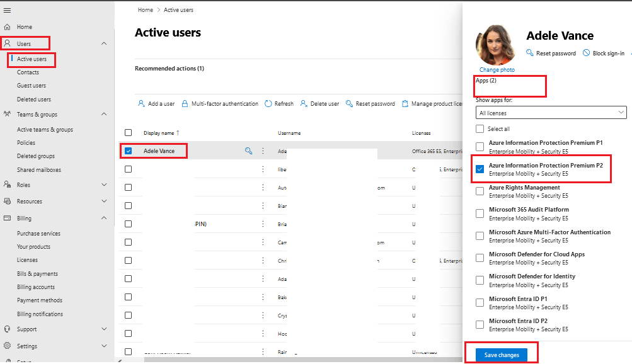This screenshot has width=632, height=364.
Task: Open more actions menu for the (PIN) row
Action: tap(263, 224)
